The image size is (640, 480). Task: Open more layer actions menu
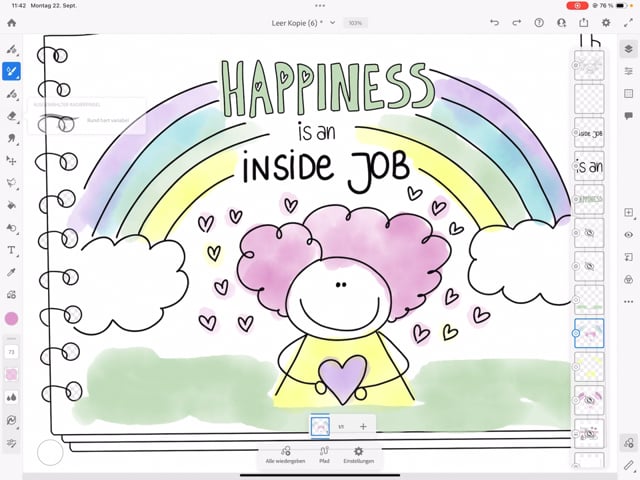click(629, 302)
